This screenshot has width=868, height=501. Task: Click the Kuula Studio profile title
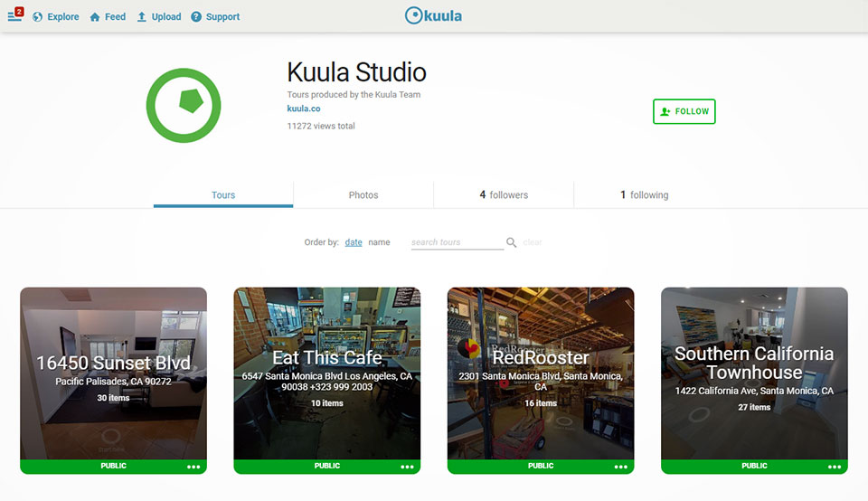point(356,72)
